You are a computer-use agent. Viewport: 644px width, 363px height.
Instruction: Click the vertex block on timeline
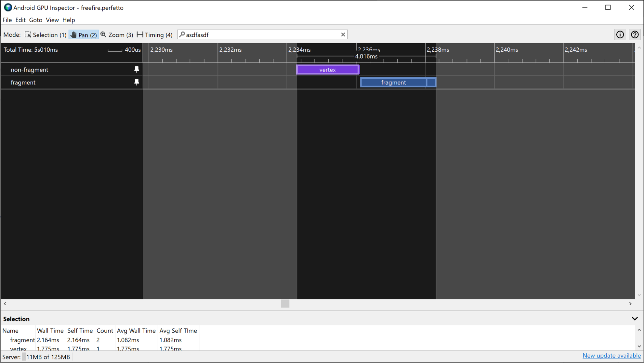tap(327, 70)
